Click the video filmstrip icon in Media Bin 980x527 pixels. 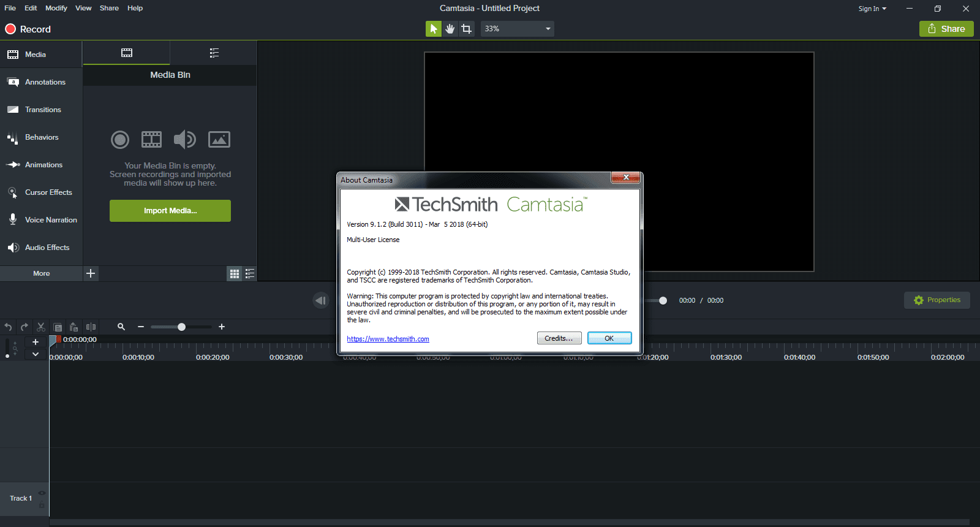tap(152, 140)
